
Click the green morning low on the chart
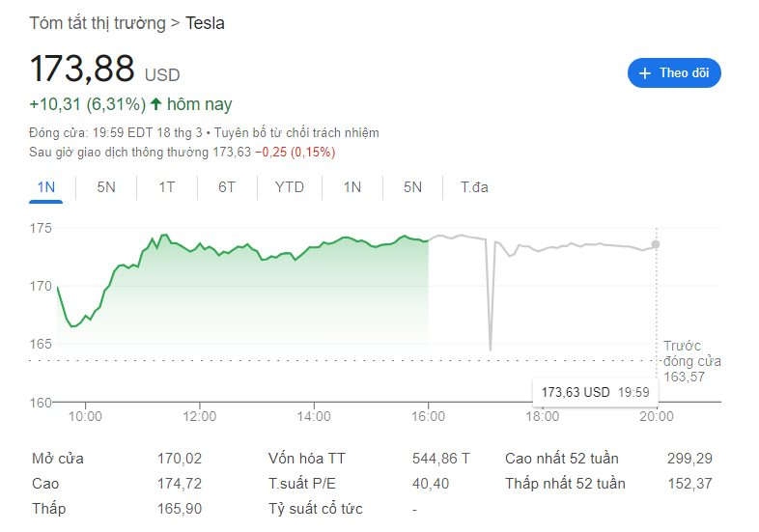pyautogui.click(x=73, y=325)
